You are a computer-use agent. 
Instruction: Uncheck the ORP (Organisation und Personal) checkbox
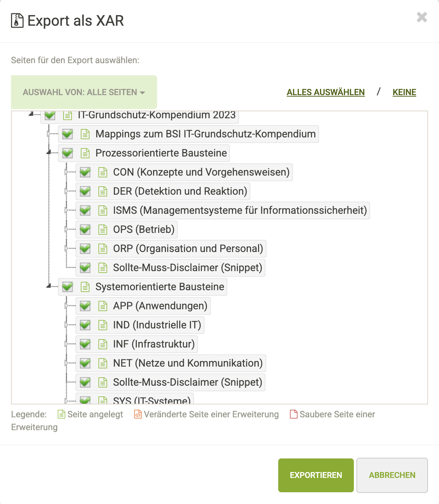coord(85,249)
